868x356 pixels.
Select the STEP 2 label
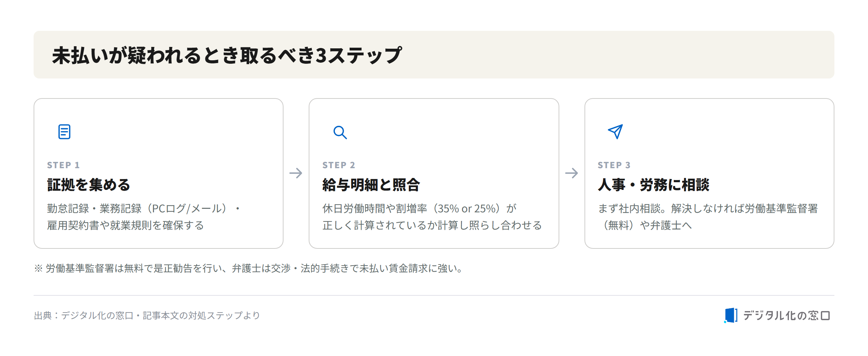pos(339,165)
